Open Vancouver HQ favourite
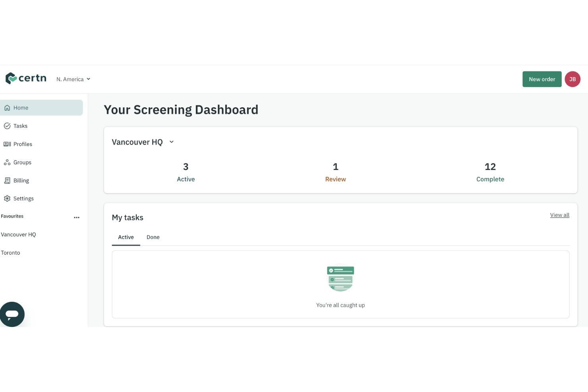The image size is (588, 392). (18, 234)
